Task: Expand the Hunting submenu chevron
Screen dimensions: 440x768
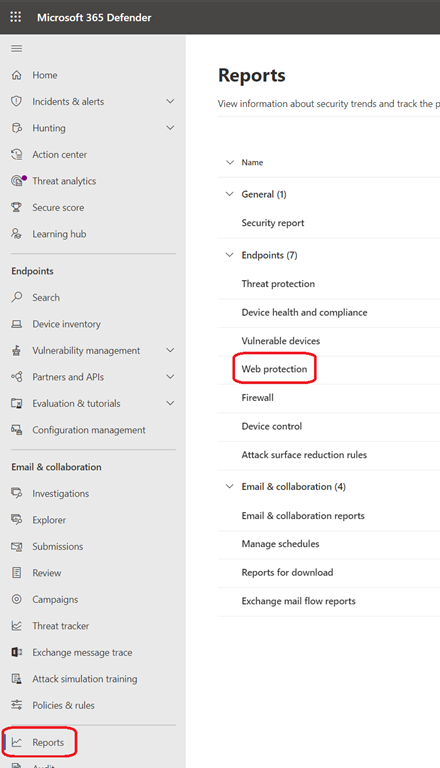Action: click(170, 128)
